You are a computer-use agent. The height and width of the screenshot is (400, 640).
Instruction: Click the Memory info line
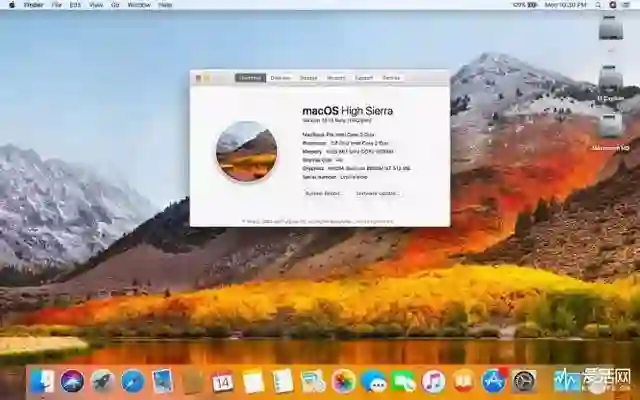(x=348, y=151)
